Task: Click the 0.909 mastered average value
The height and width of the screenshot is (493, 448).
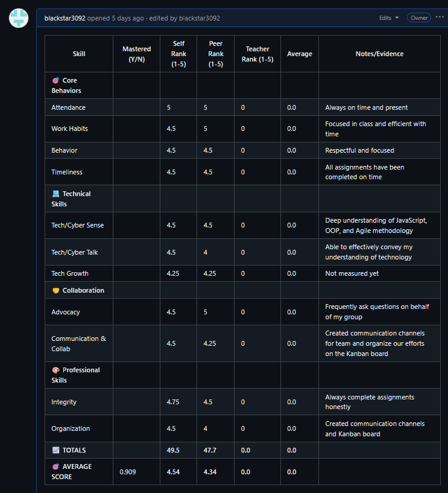Action: [x=127, y=472]
